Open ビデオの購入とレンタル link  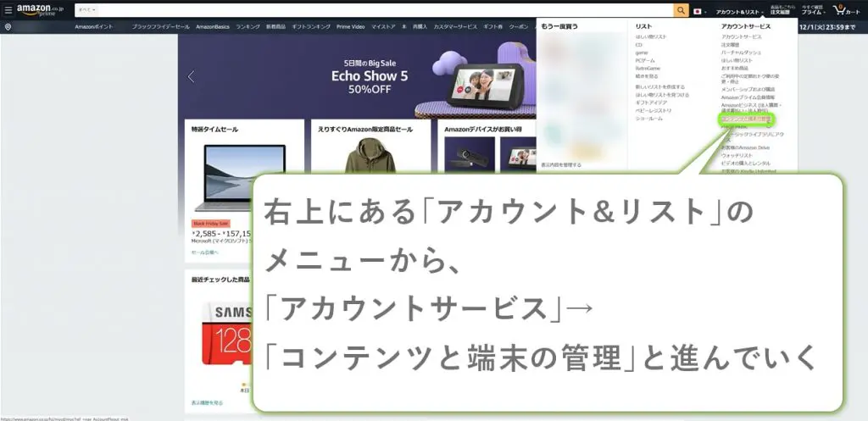pos(746,163)
